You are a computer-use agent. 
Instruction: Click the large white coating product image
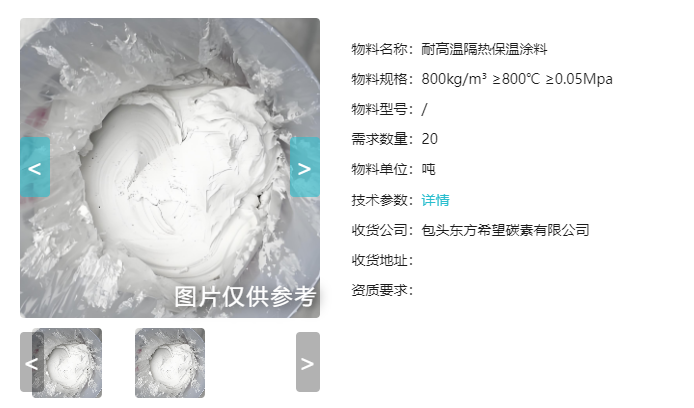point(170,168)
